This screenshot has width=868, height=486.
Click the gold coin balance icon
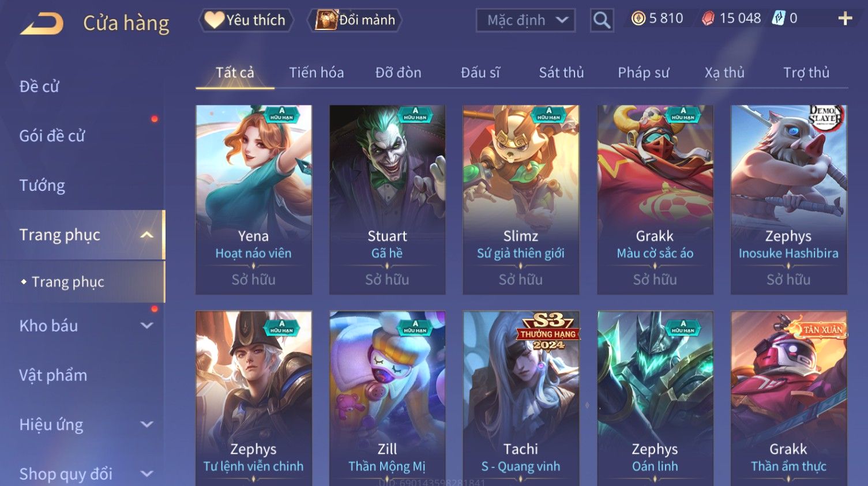coord(638,18)
